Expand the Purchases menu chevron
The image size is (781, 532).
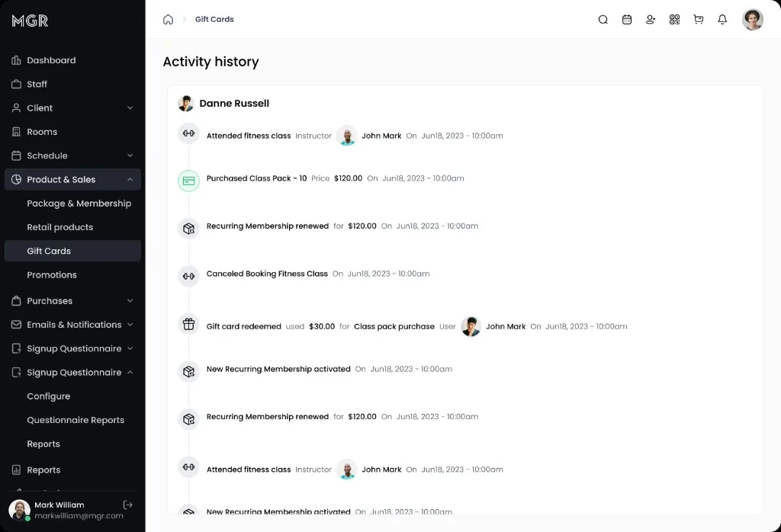pyautogui.click(x=130, y=300)
